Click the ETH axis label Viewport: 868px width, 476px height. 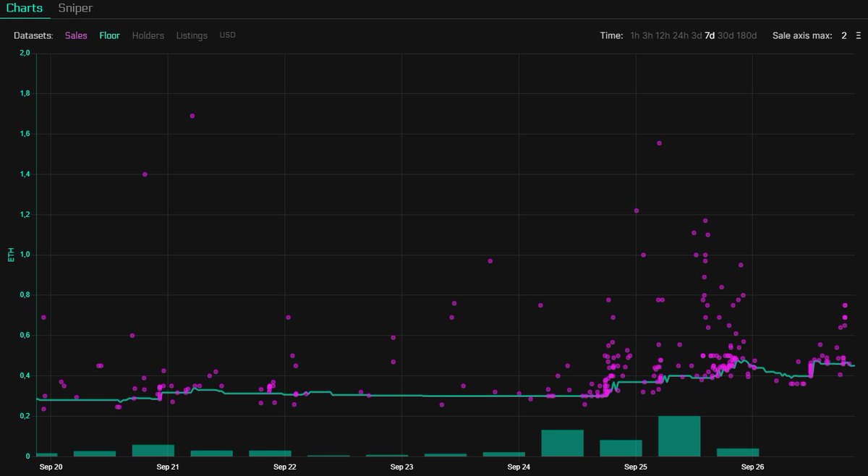[x=11, y=254]
